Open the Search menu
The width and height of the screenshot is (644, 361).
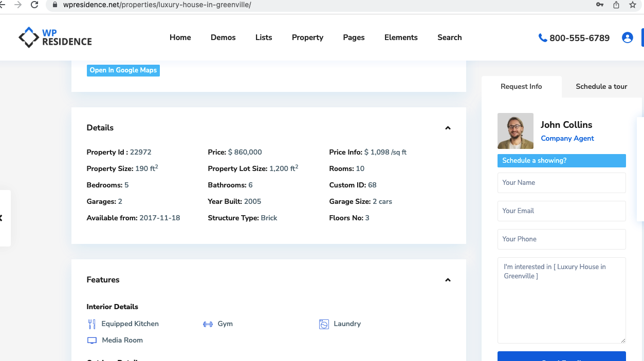tap(450, 37)
